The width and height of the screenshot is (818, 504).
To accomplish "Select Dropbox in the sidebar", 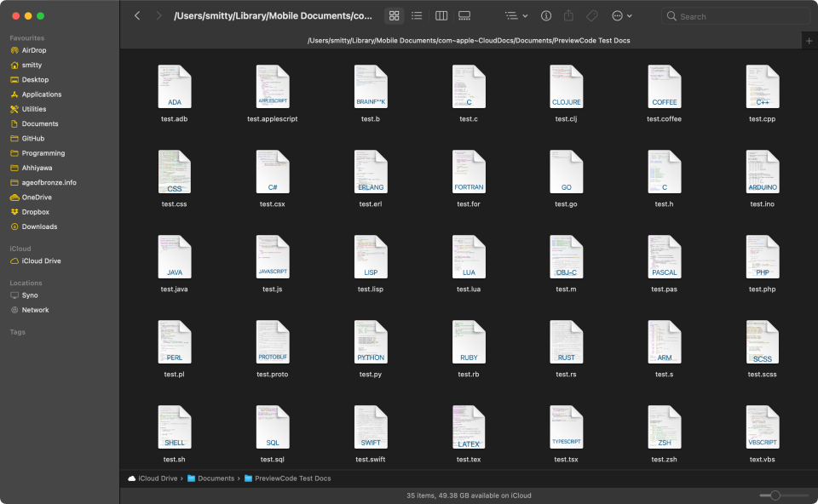I will click(x=35, y=212).
